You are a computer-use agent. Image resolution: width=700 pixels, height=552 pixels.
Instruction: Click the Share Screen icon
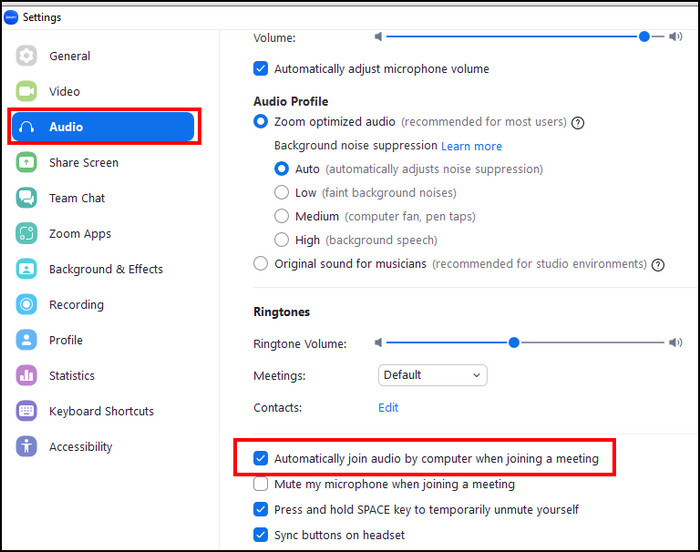(x=26, y=163)
